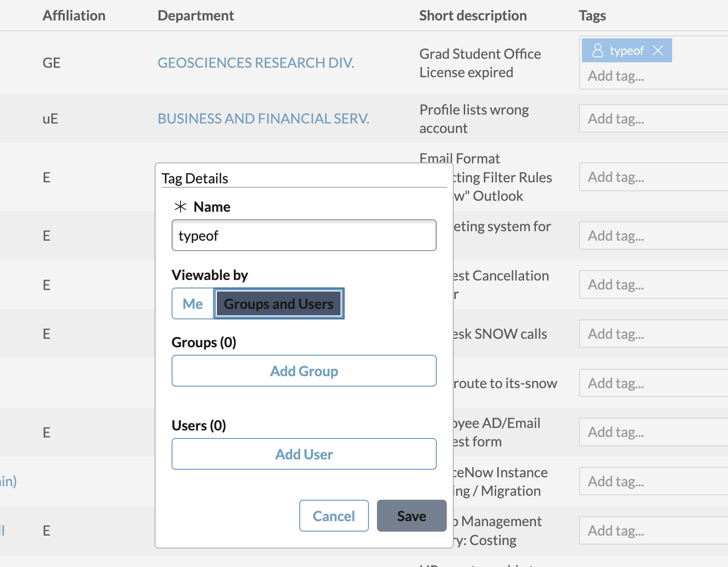Click the Add User button
This screenshot has height=567, width=728.
coord(304,454)
